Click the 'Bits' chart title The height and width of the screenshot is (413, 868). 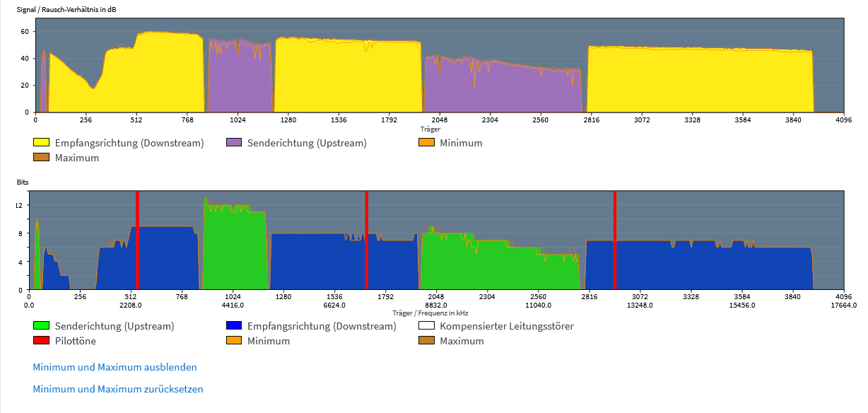click(x=23, y=182)
